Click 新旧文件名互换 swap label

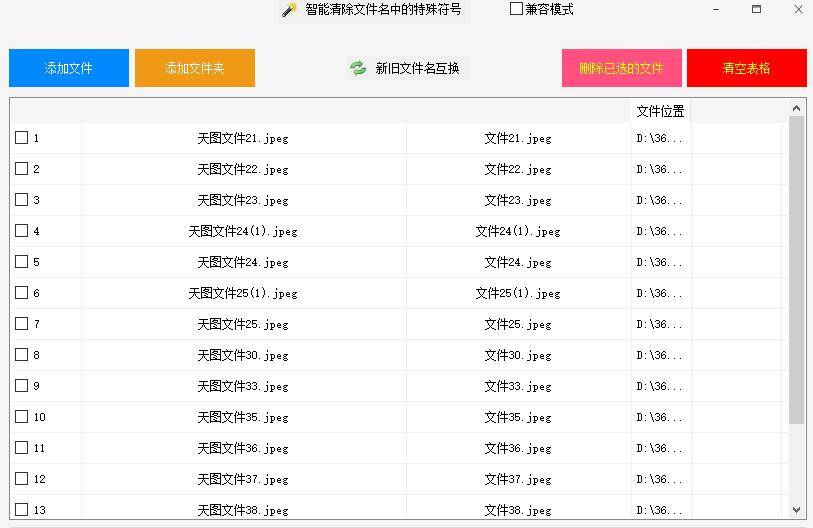417,68
